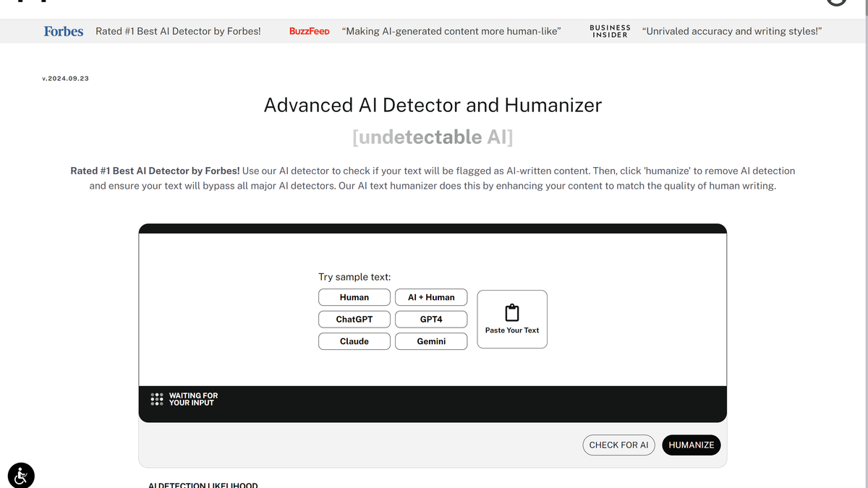Click the BuzzFeed logo in banner

310,31
